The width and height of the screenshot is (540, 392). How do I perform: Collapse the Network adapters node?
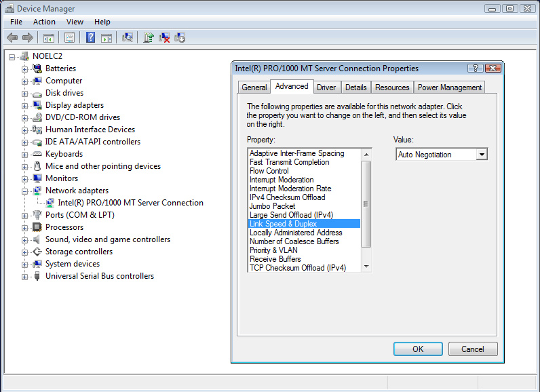[24, 191]
